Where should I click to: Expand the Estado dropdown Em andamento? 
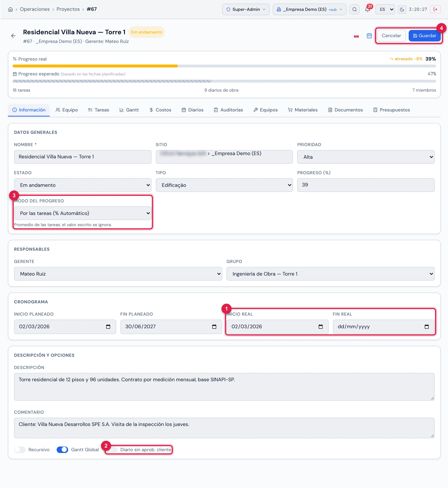tap(83, 185)
